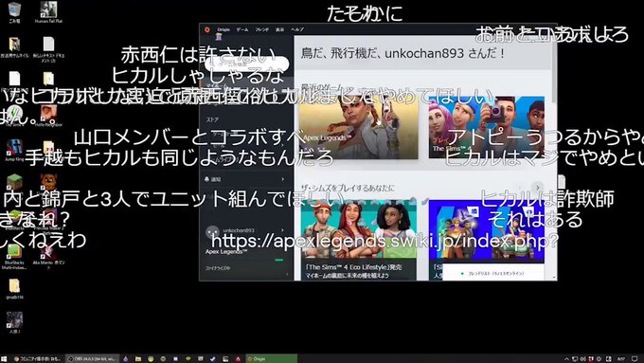This screenshot has height=363, width=644.
Task: Open the new text document desktop icon
Action: [48, 49]
